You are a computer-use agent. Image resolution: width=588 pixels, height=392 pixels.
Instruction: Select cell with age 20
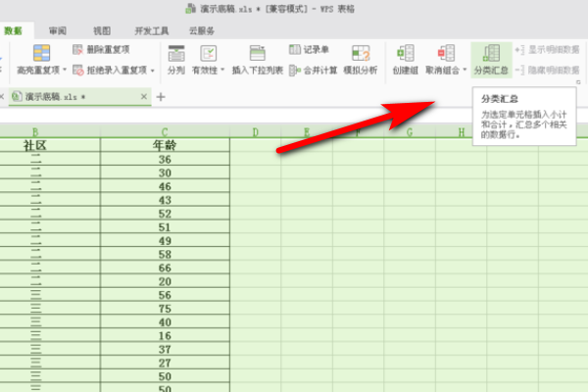(165, 281)
